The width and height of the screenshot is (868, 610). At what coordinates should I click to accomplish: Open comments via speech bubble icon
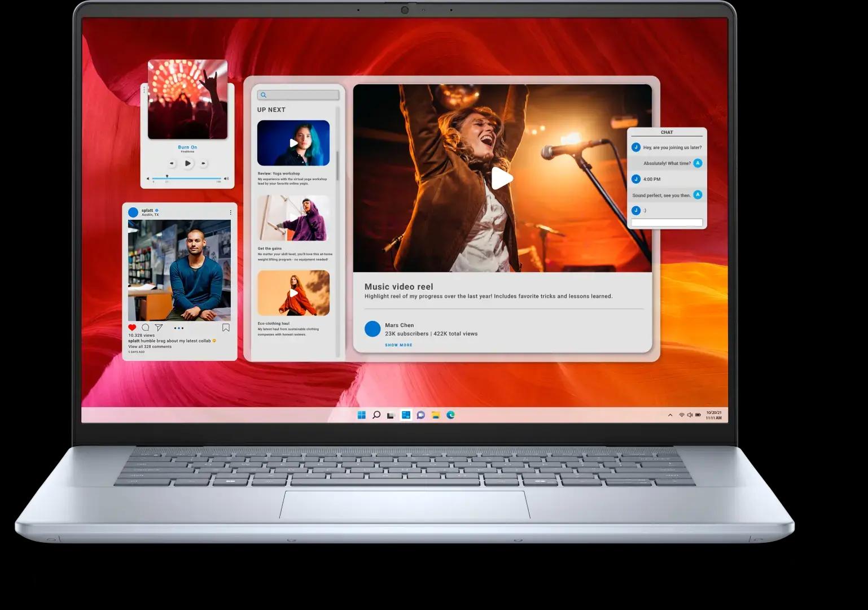[x=146, y=328]
